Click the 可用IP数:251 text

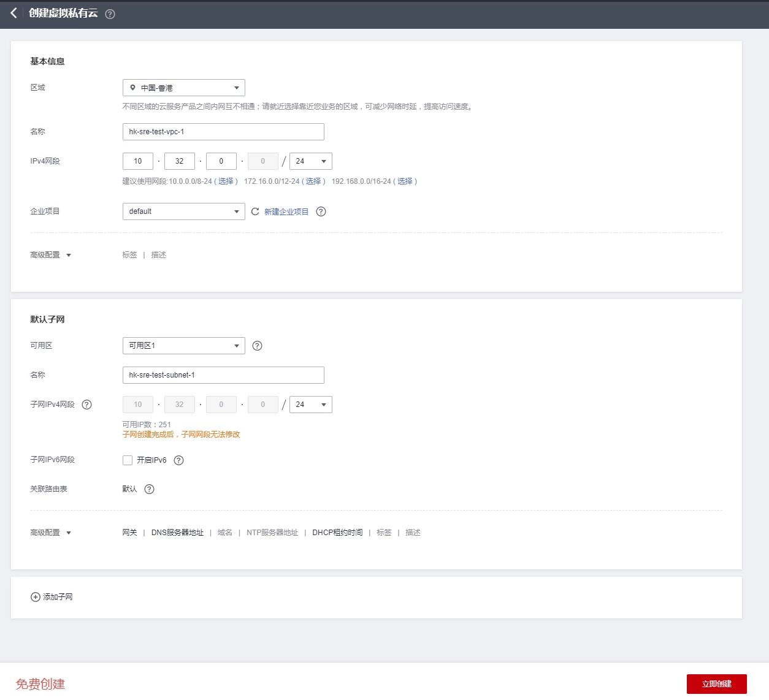147,425
